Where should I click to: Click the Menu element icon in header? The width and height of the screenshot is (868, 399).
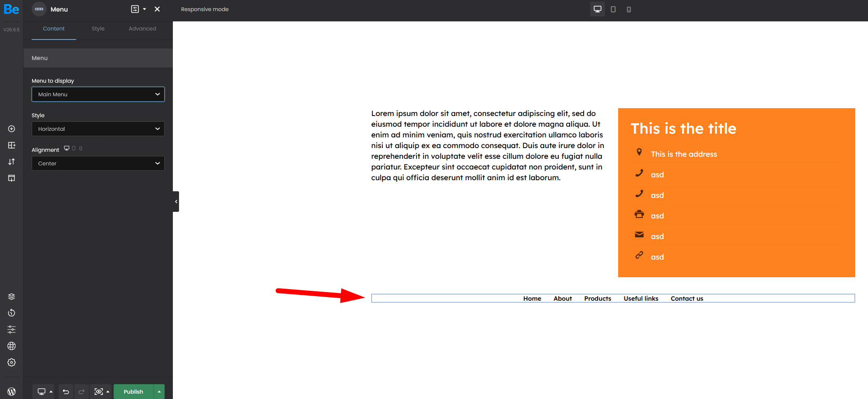pyautogui.click(x=39, y=9)
